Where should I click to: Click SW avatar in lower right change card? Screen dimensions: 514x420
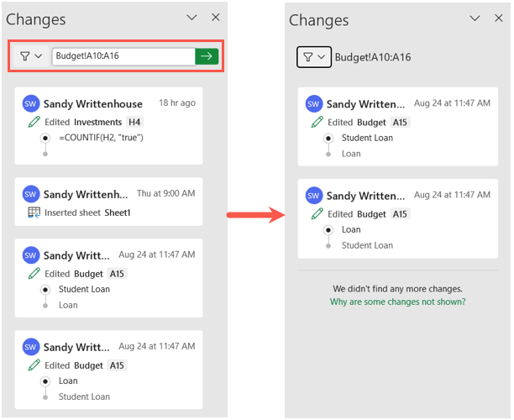[x=314, y=196]
